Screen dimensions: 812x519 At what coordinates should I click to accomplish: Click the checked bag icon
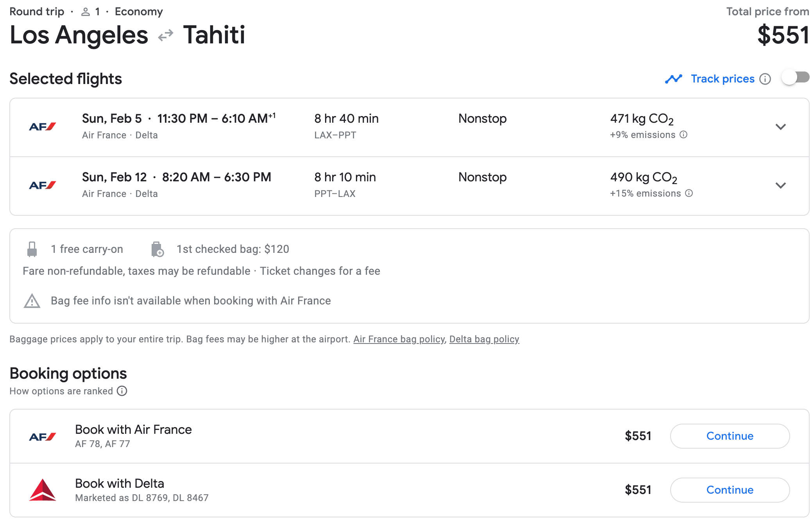pyautogui.click(x=157, y=249)
